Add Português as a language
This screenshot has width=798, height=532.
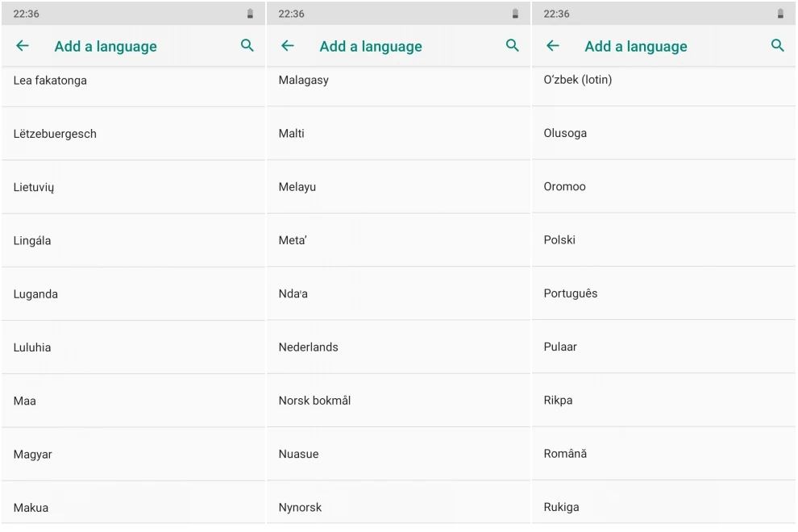click(x=663, y=293)
